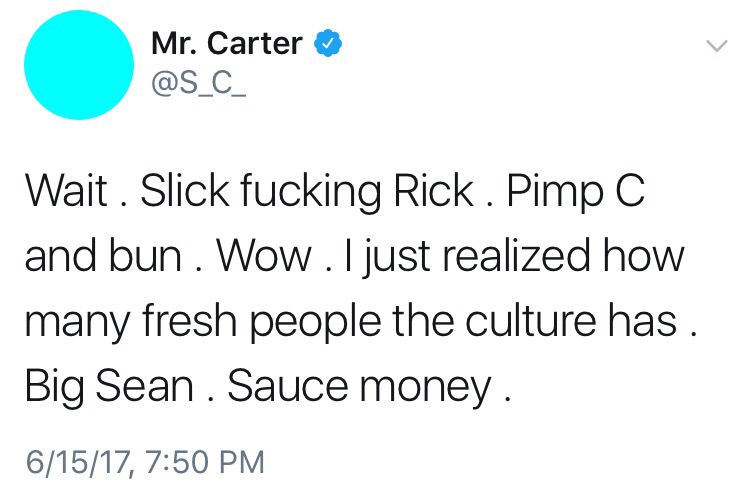Select the word 'Slick' in tweet text

click(x=185, y=191)
